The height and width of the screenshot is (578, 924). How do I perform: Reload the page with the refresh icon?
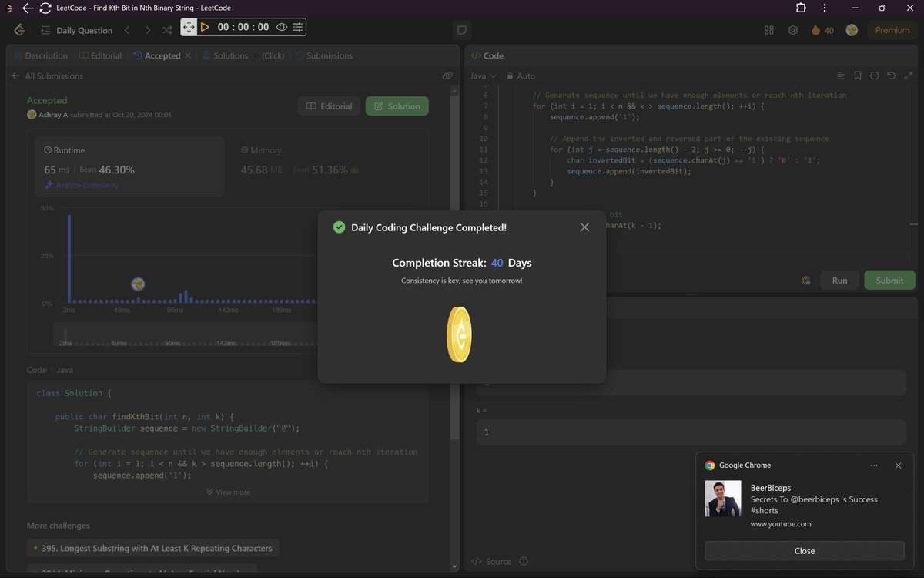[x=45, y=8]
